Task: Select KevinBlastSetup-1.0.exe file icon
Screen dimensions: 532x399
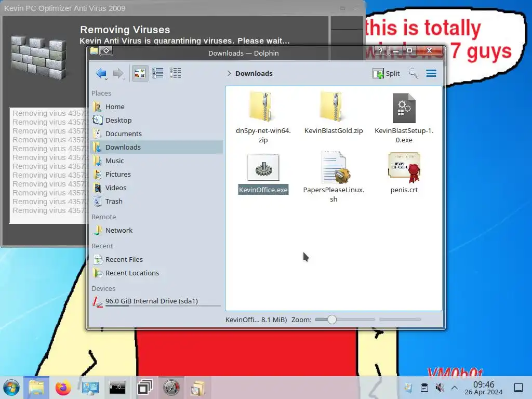Action: point(404,108)
